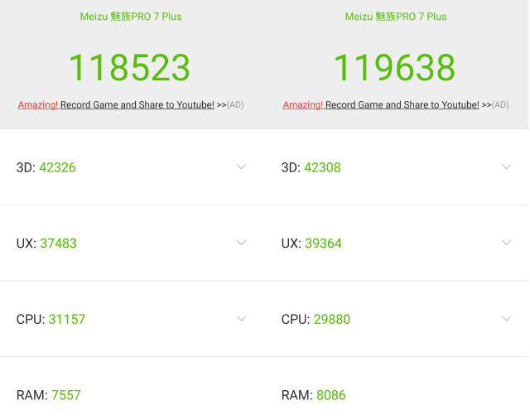Click the total score 119638

(394, 68)
